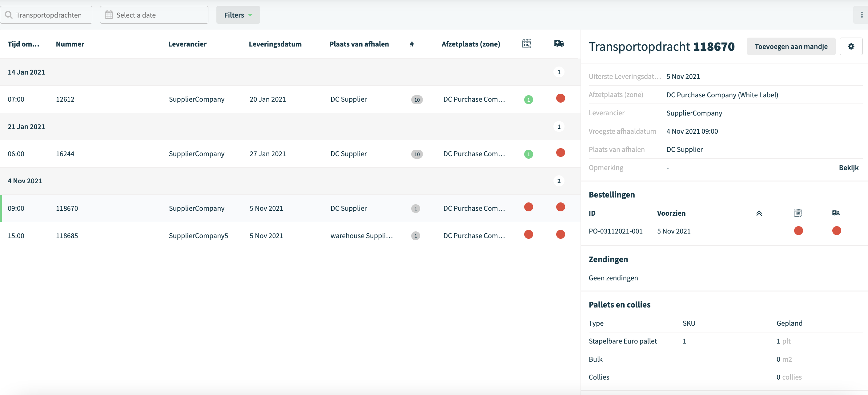Screen dimensions: 868x395
Task: Collapse the 4 Nov 2021 group row
Action: (x=290, y=181)
